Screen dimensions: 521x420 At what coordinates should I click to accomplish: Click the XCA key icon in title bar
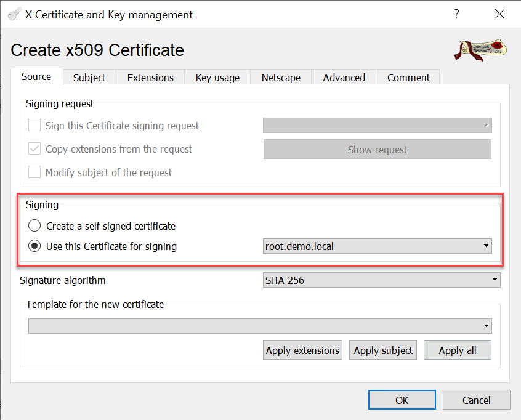pos(14,14)
